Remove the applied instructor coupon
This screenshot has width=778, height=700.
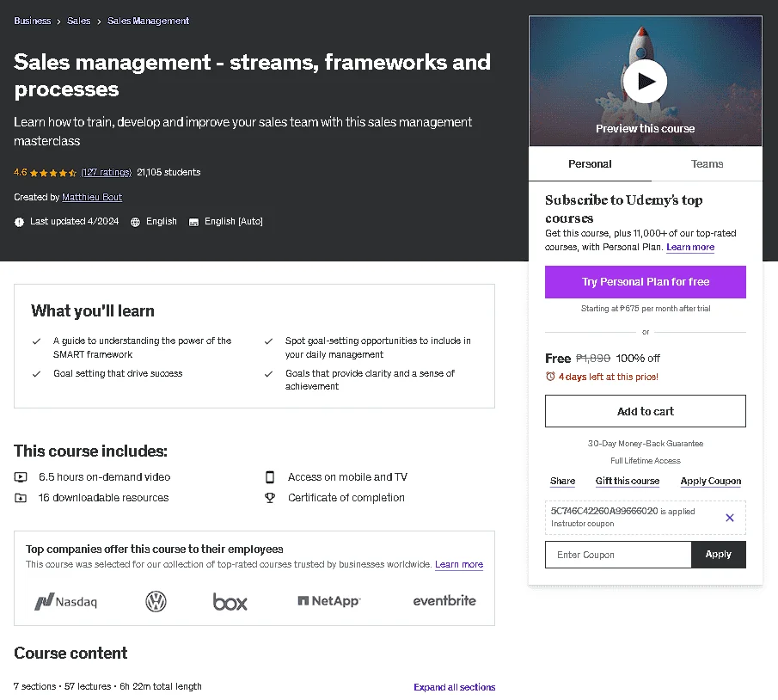tap(729, 518)
